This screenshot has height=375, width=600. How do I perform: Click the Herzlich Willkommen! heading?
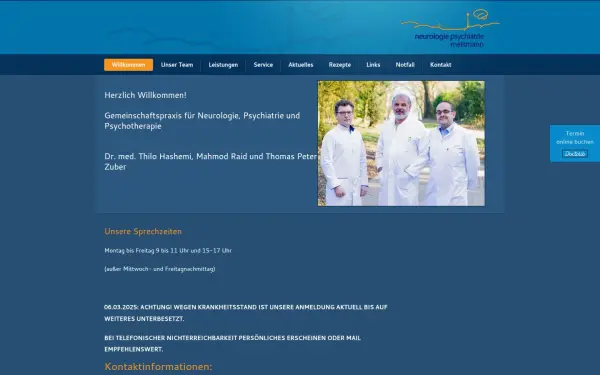click(x=145, y=95)
